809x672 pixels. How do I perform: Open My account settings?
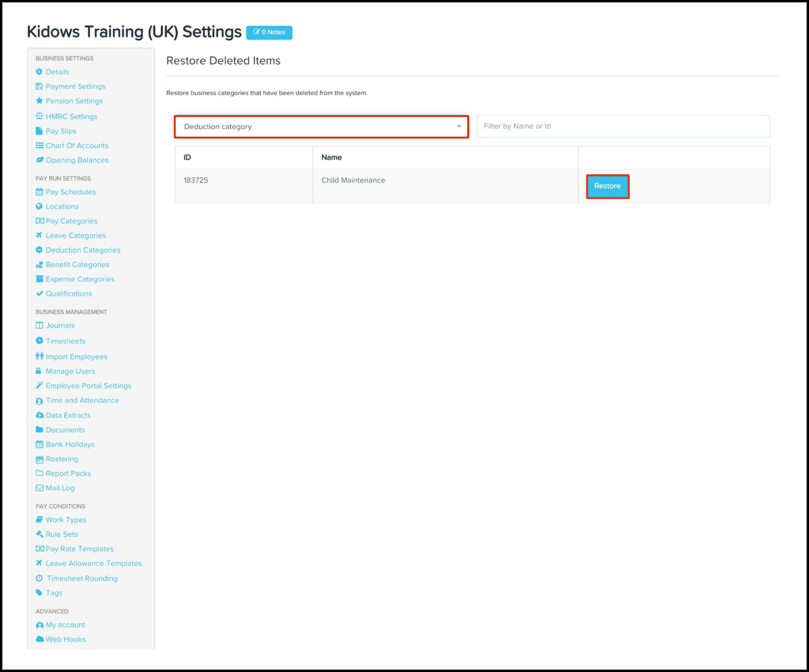pos(66,625)
